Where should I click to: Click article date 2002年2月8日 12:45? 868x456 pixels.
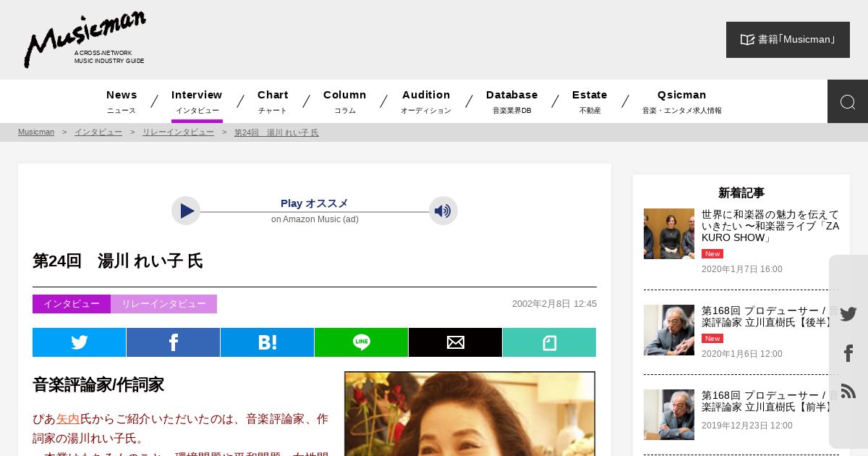[554, 304]
